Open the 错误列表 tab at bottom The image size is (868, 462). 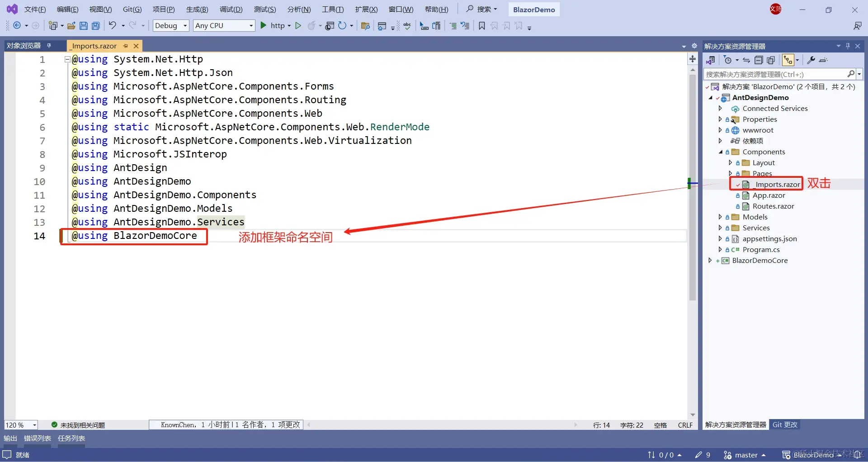37,438
